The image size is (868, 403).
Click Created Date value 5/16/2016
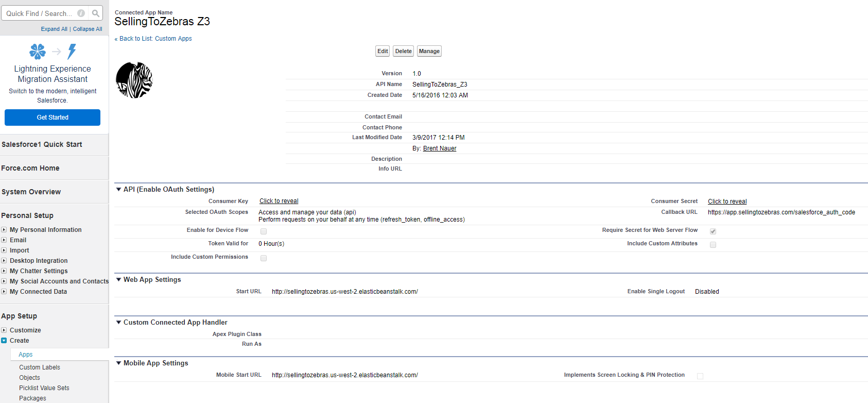[440, 95]
